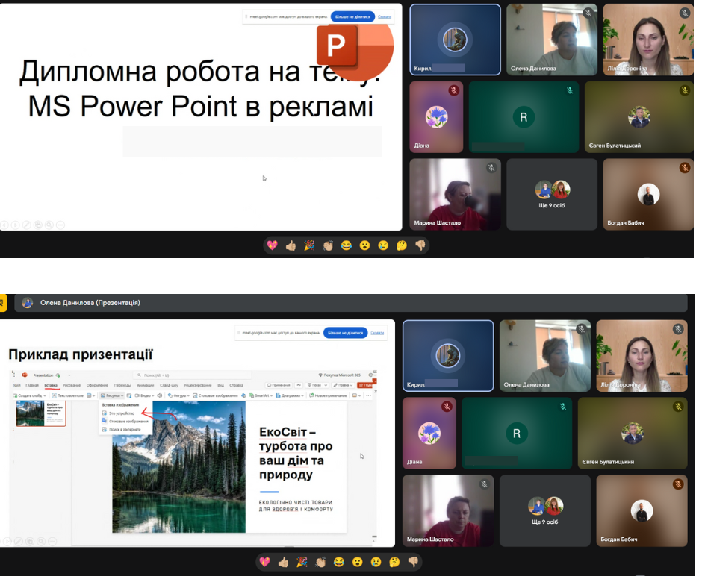Image resolution: width=702 pixels, height=588 pixels.
Task: Open the Слайд-шоу ribbon tab
Action: tap(169, 385)
